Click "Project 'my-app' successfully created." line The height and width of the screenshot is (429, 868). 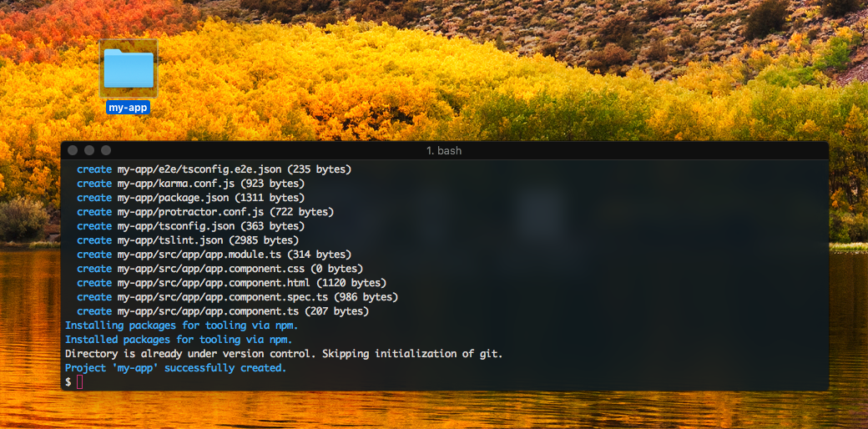[x=175, y=368]
